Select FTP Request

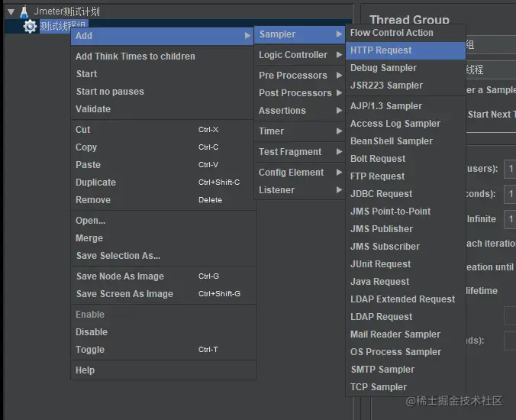tap(405, 176)
